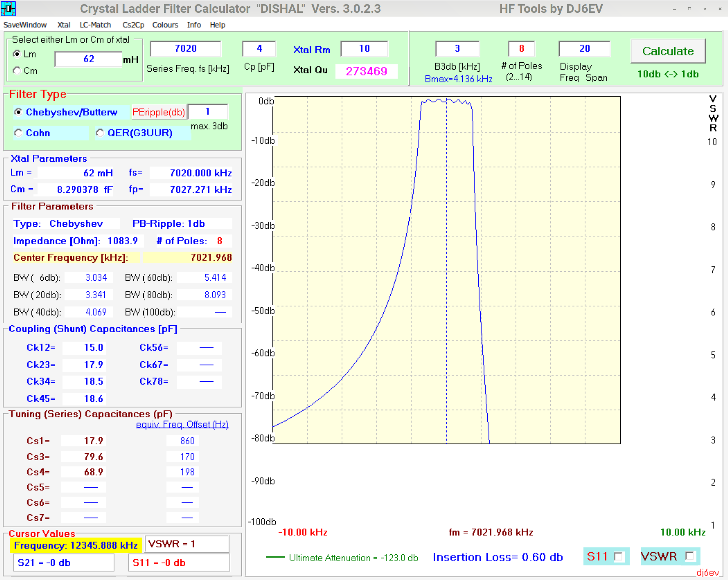Click the Cp field showing 4

(x=259, y=48)
